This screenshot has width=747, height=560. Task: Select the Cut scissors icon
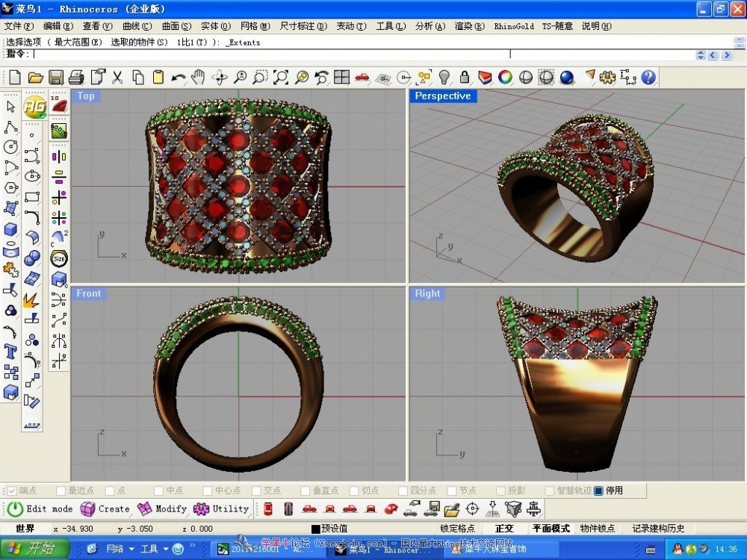pos(117,77)
